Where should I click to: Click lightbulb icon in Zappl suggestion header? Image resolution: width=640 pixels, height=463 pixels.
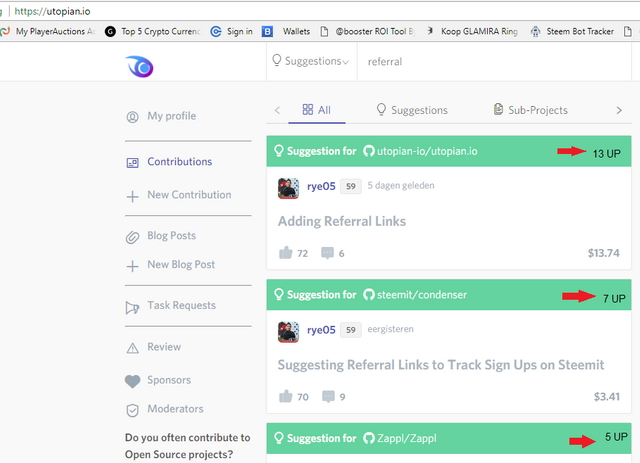point(279,438)
